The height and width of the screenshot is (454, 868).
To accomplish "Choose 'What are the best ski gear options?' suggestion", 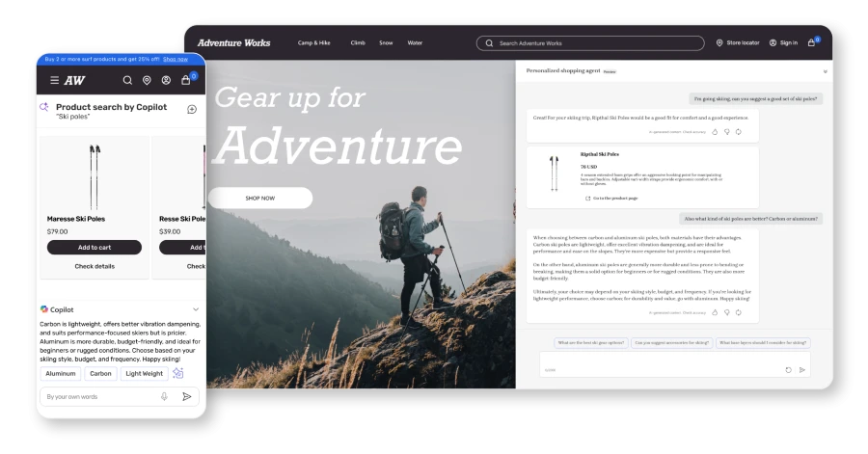I will (x=591, y=342).
